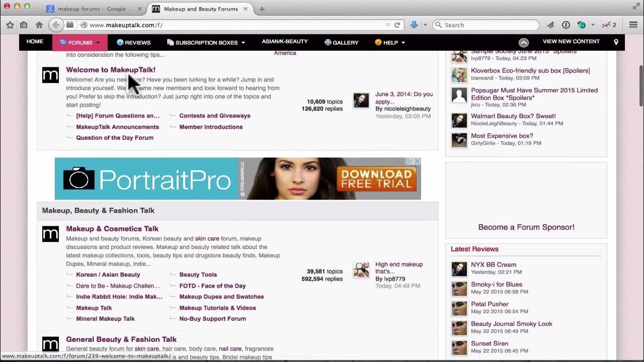Click the browser back arrow button
Viewport: 644px width, 362px height.
pos(56,25)
